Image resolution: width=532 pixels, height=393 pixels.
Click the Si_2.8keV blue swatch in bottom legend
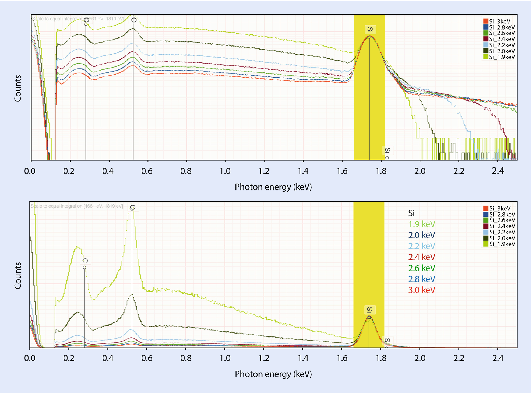tap(486, 214)
